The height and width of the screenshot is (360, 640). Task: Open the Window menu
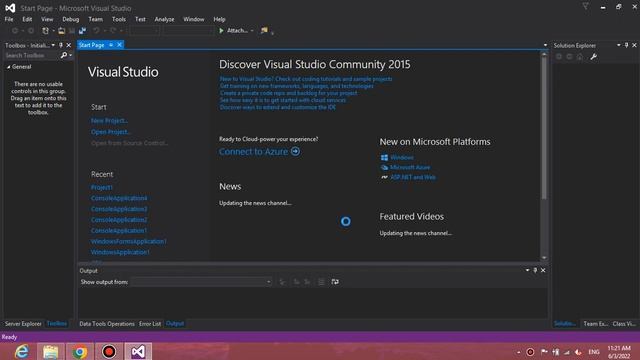(193, 19)
